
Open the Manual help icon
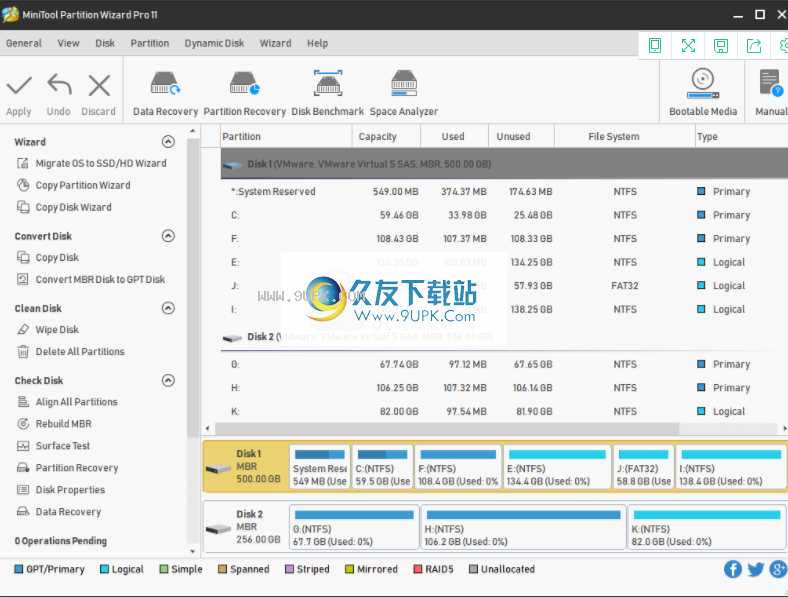pyautogui.click(x=770, y=83)
